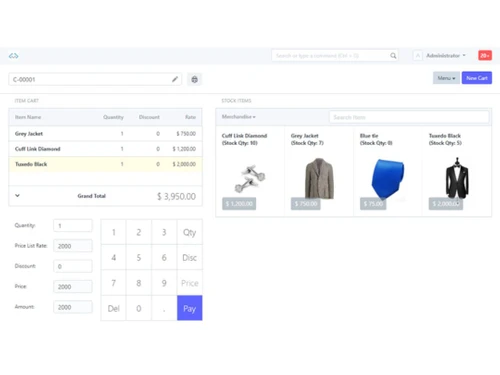Click the Quantity input field
Image resolution: width=500 pixels, height=375 pixels.
73,226
